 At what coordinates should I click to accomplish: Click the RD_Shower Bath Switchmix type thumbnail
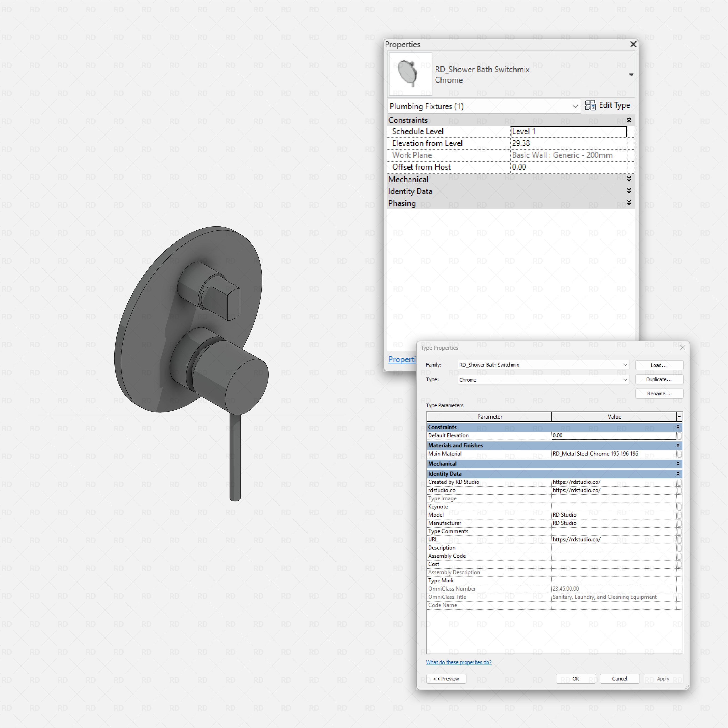[410, 74]
